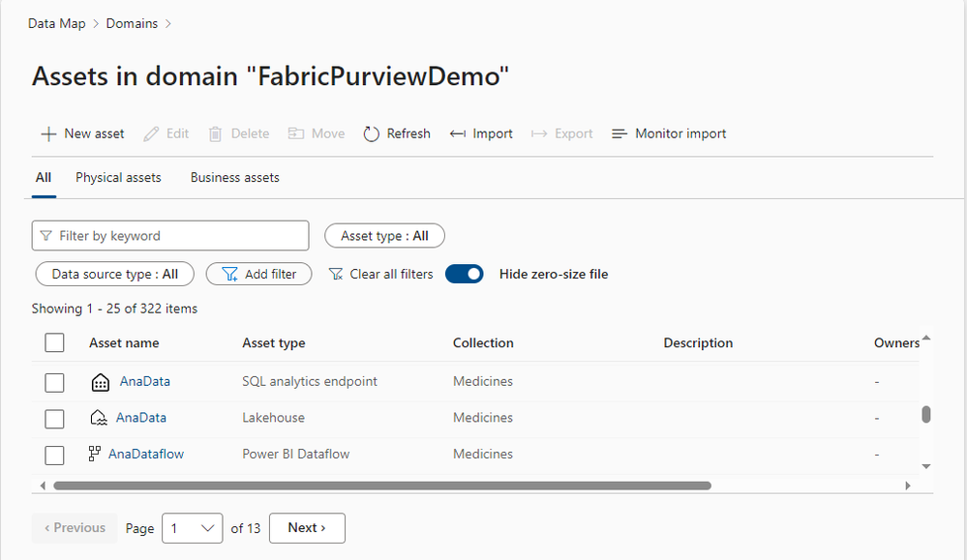Viewport: 967px width, 560px height.
Task: Switch to the Physical assets tab
Action: click(x=118, y=177)
